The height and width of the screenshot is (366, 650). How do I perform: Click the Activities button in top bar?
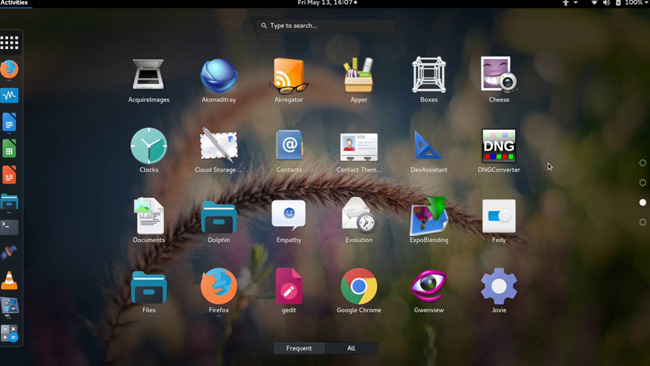[15, 3]
